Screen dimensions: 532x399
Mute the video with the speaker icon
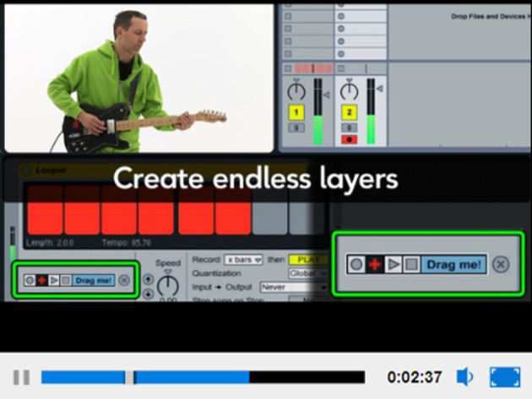point(464,376)
